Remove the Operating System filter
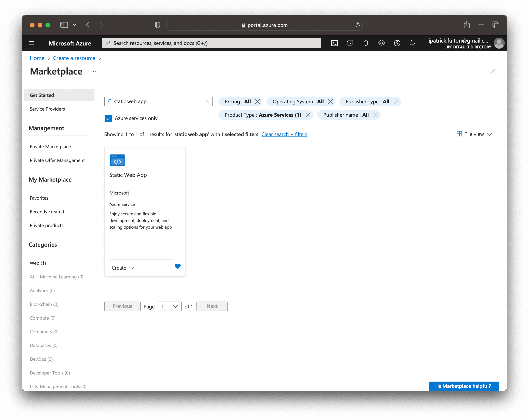 pos(330,102)
